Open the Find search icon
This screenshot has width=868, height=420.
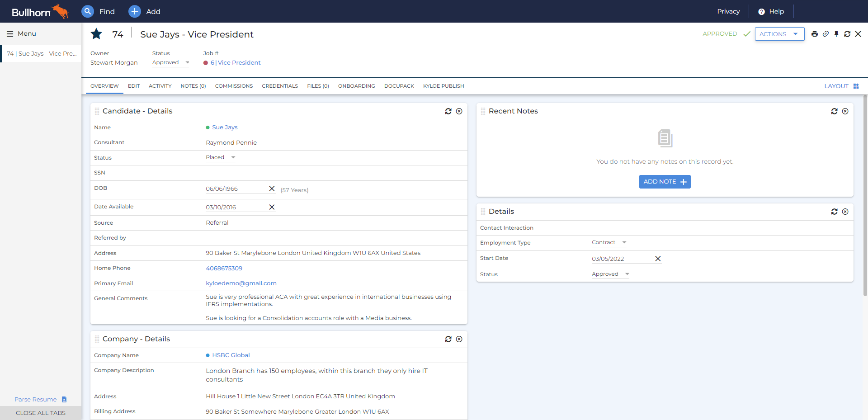(x=88, y=11)
